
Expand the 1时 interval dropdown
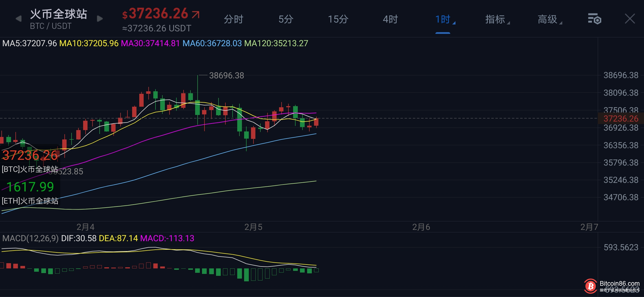(444, 19)
